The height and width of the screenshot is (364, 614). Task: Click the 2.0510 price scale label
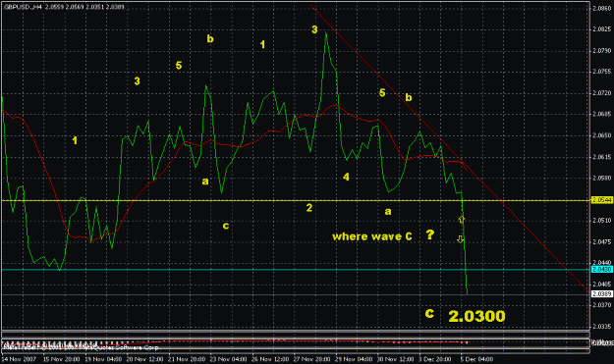point(602,221)
